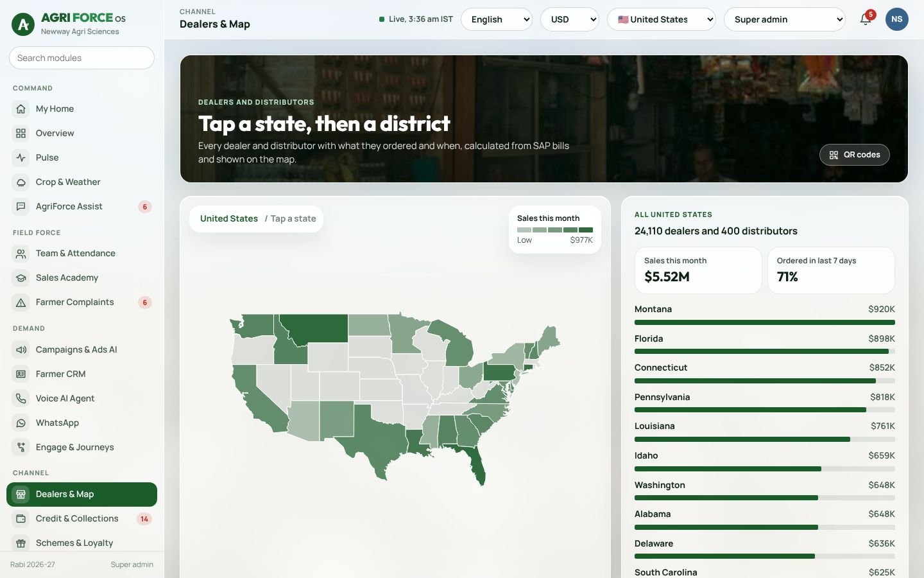Open Farmer CRM card icon
Viewport: 924px width, 578px height.
point(21,374)
